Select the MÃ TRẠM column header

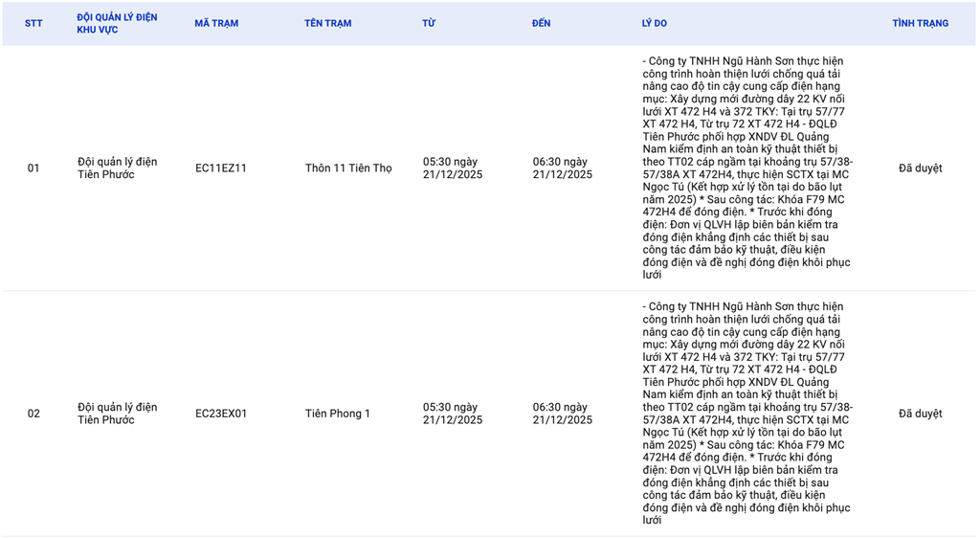216,24
